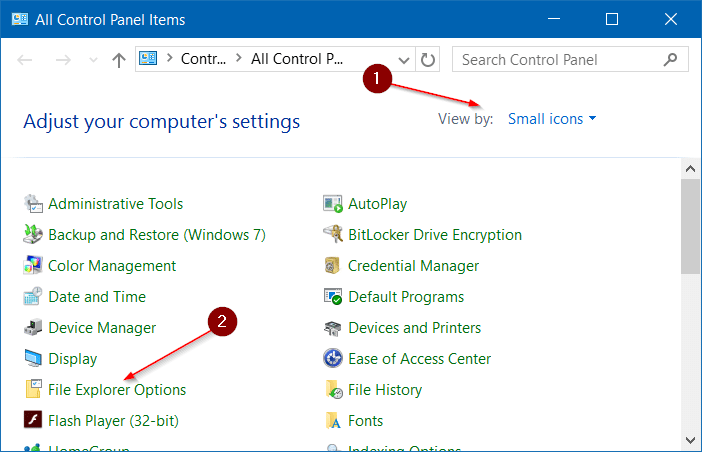Go up one folder level
The width and height of the screenshot is (702, 452).
[119, 60]
